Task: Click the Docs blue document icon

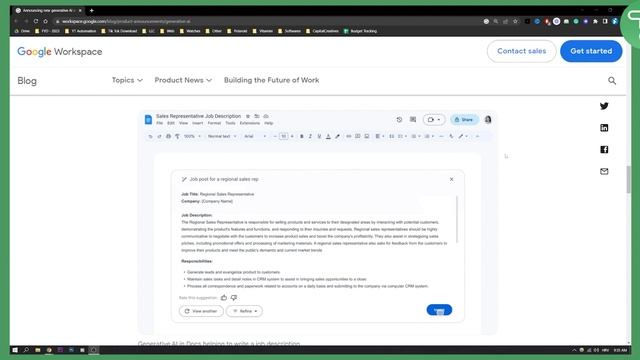Action: 149,120
